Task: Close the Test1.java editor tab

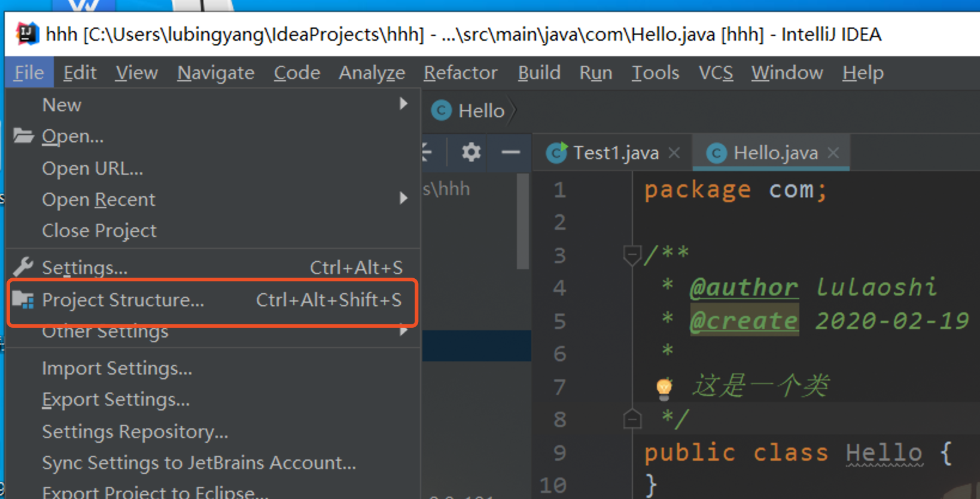Action: coord(674,153)
